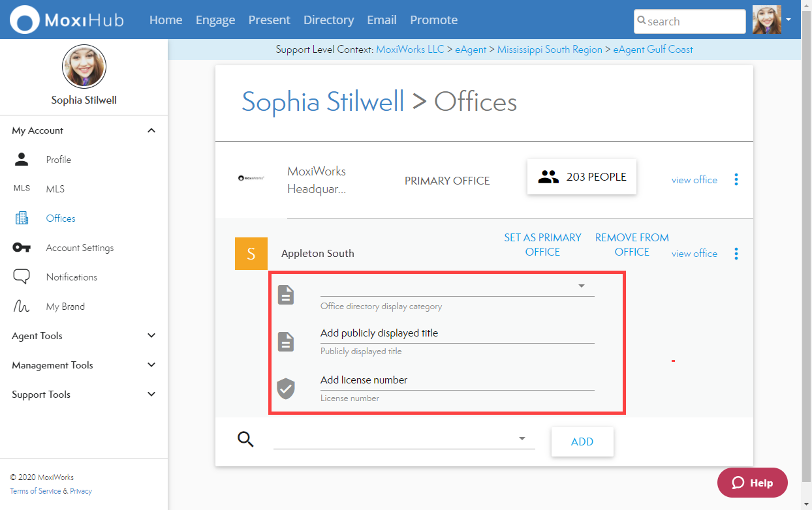The width and height of the screenshot is (812, 510).
Task: Click the Account Settings key icon
Action: (22, 248)
